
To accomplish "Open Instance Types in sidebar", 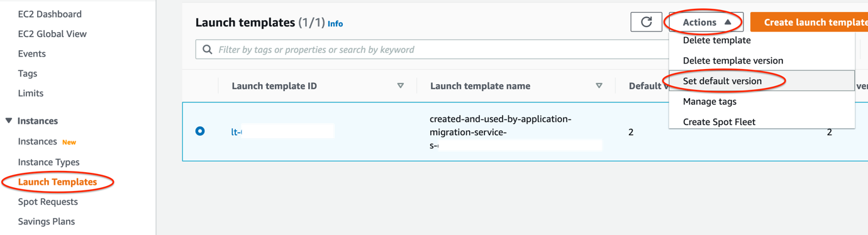I will (x=48, y=162).
